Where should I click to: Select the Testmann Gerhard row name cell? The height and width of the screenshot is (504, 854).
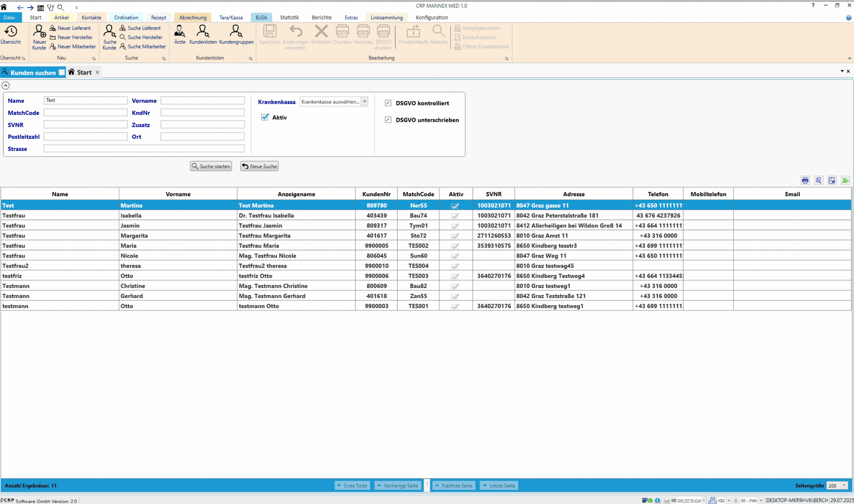coord(60,296)
